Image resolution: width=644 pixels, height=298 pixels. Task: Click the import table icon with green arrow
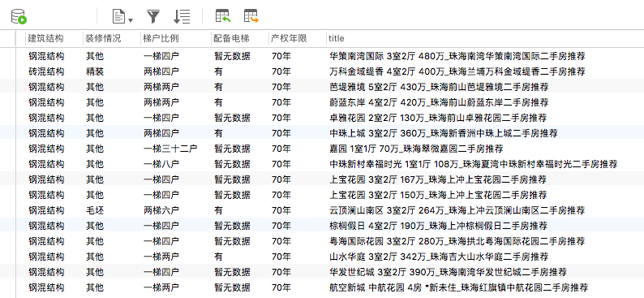click(223, 16)
